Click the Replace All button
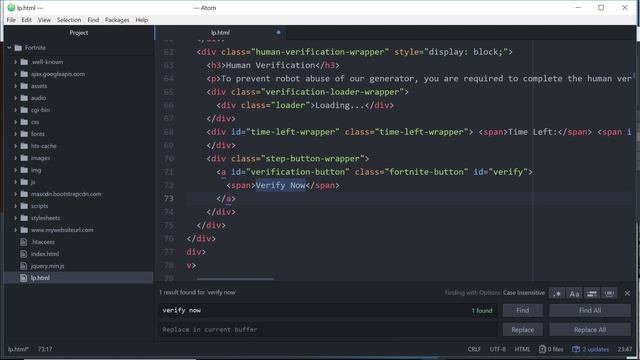 [x=590, y=329]
